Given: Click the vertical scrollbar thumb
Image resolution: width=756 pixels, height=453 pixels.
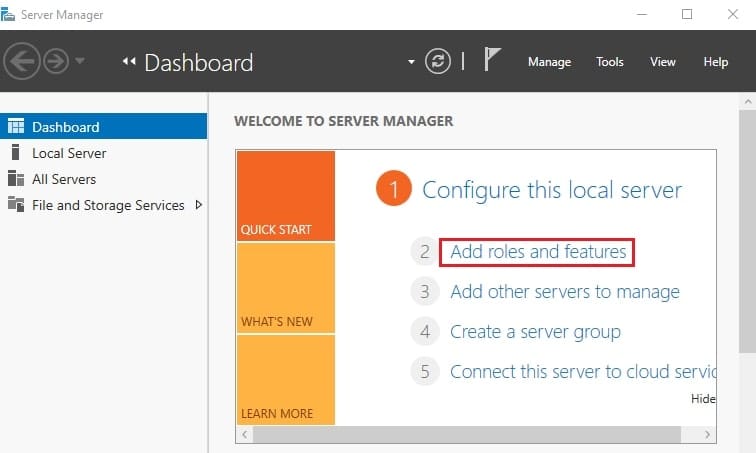Looking at the screenshot, I should coord(748,232).
